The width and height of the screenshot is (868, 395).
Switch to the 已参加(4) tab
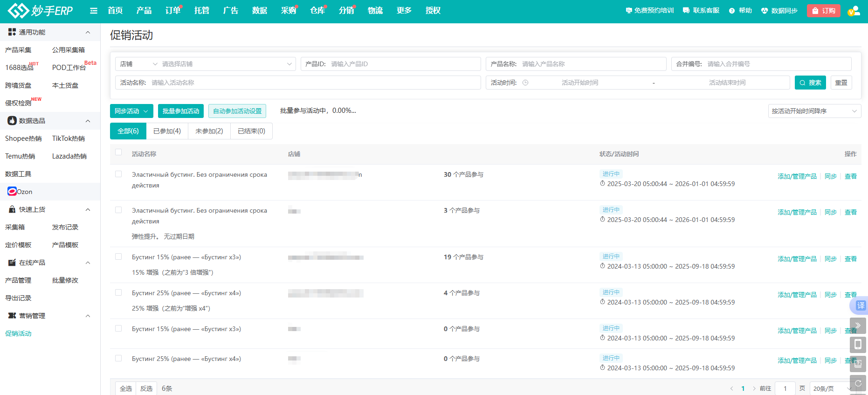pos(167,131)
